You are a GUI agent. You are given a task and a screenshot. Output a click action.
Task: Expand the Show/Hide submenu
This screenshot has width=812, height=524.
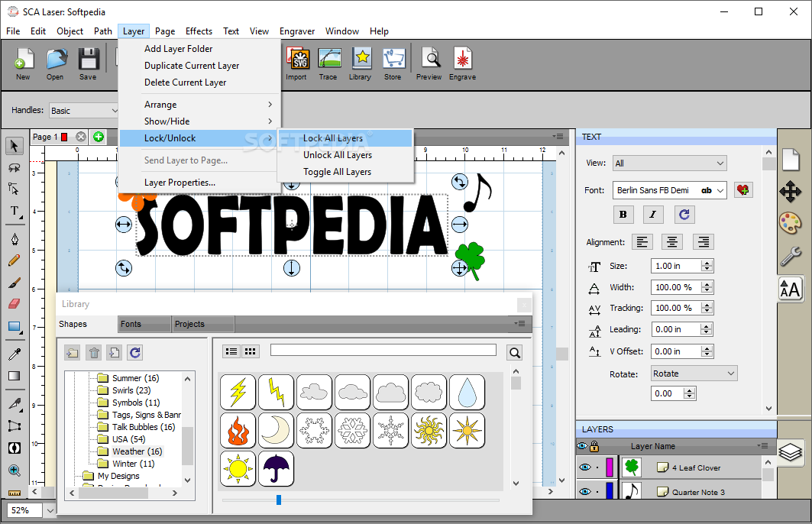click(200, 121)
